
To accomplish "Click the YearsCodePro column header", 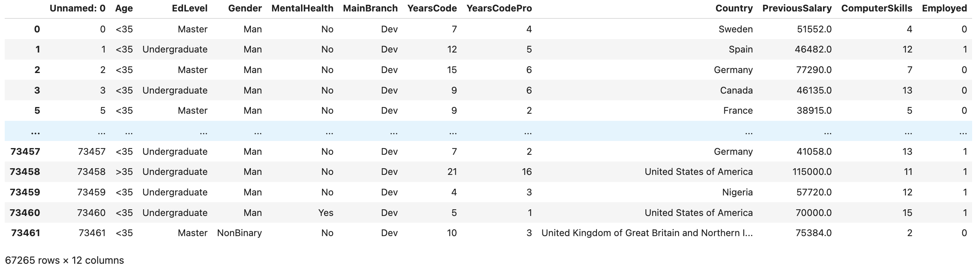I will pyautogui.click(x=499, y=8).
